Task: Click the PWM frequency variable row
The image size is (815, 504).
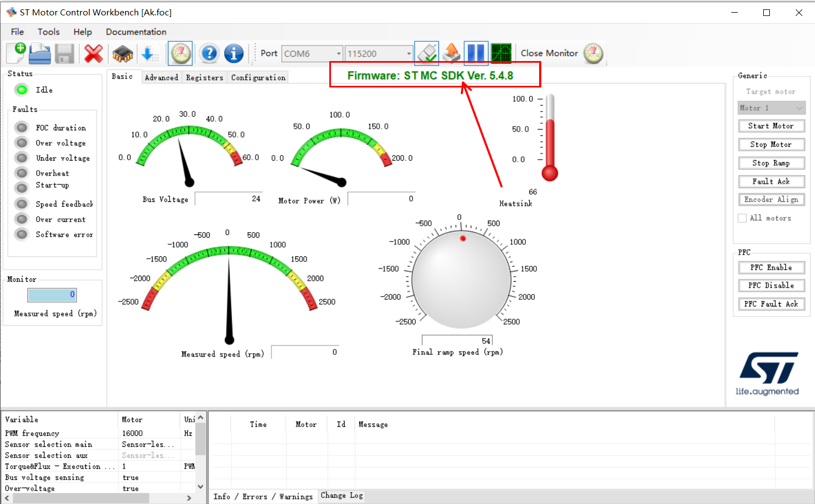Action: [x=99, y=434]
